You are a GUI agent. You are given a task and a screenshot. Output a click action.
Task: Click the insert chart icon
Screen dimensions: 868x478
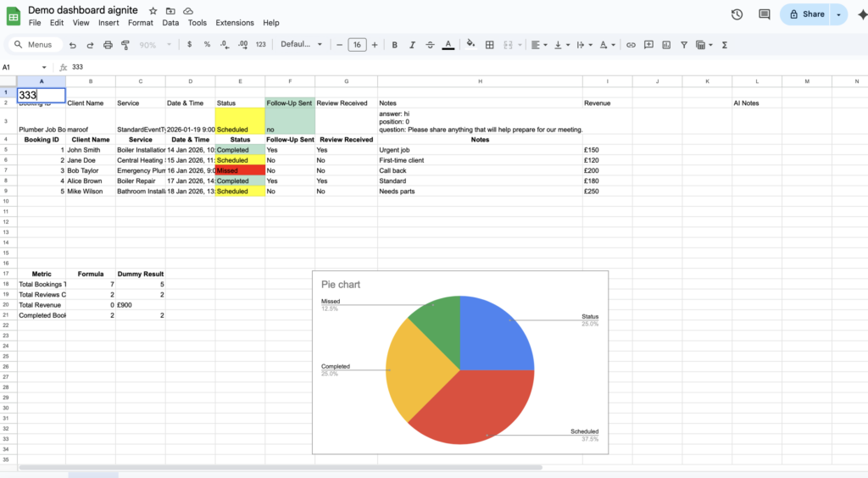tap(666, 45)
